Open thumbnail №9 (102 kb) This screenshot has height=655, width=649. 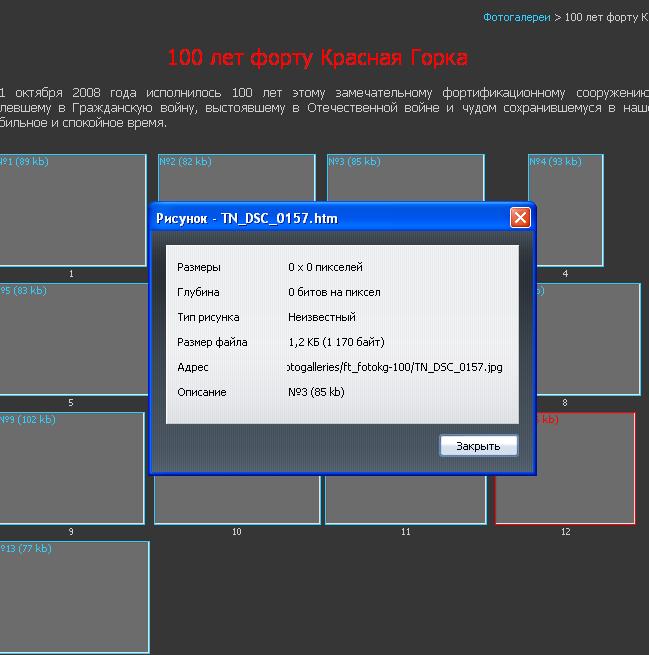(72, 468)
